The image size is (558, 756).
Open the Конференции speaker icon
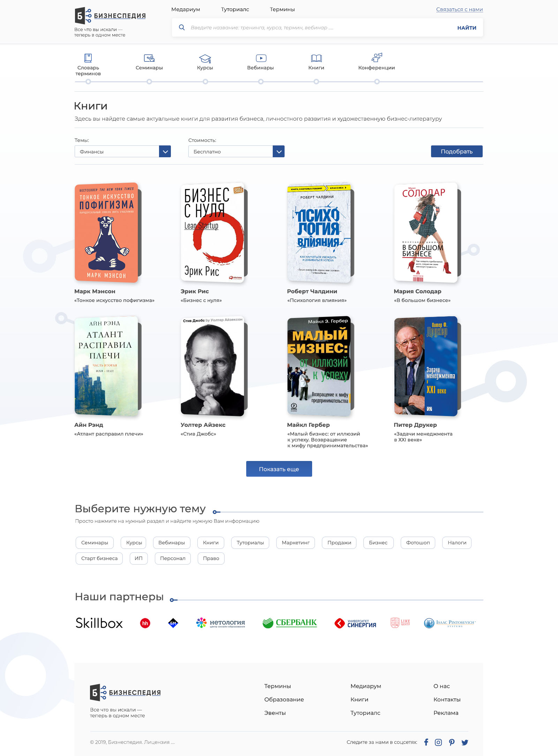tap(377, 58)
